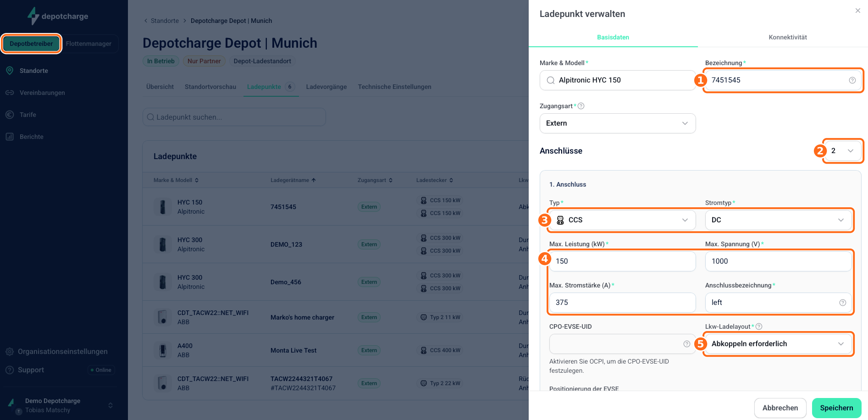The height and width of the screenshot is (420, 868).
Task: Open Monta Live Test charger row
Action: 336,350
